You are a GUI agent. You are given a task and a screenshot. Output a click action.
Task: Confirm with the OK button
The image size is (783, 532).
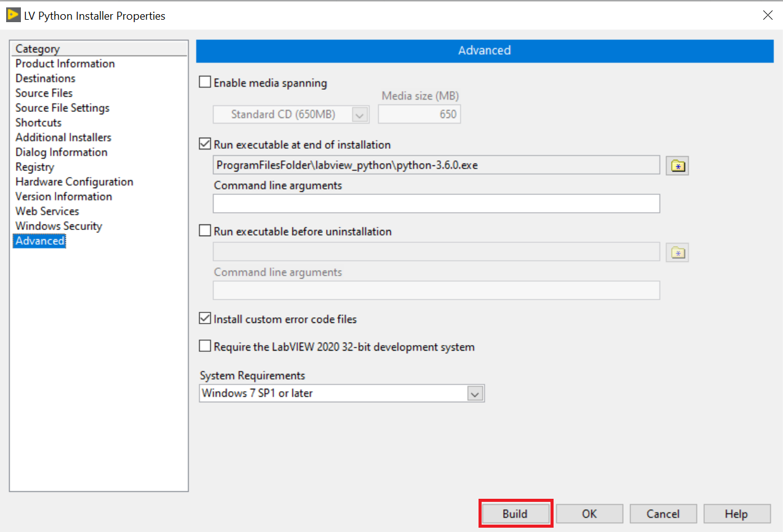[x=589, y=514]
